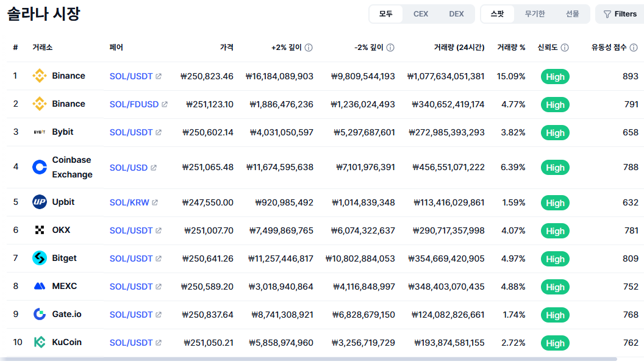Switch to the 무기한 tab

click(x=535, y=14)
